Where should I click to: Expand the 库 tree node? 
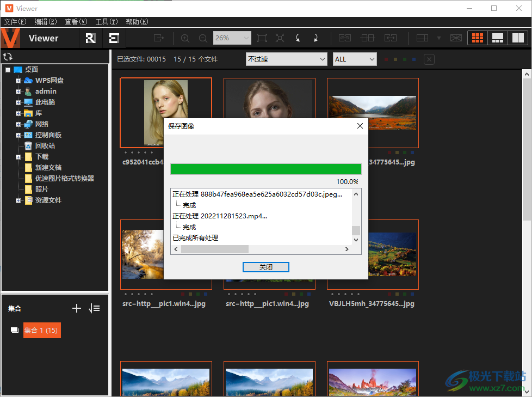coord(18,113)
